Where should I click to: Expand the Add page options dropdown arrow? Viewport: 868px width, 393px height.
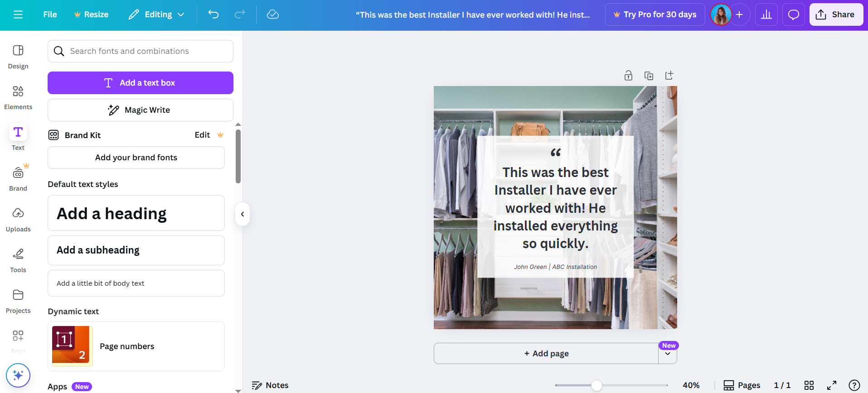coord(668,354)
